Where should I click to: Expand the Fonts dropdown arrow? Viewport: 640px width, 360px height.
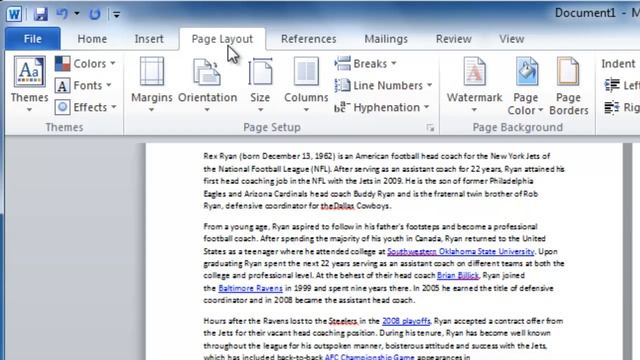109,85
